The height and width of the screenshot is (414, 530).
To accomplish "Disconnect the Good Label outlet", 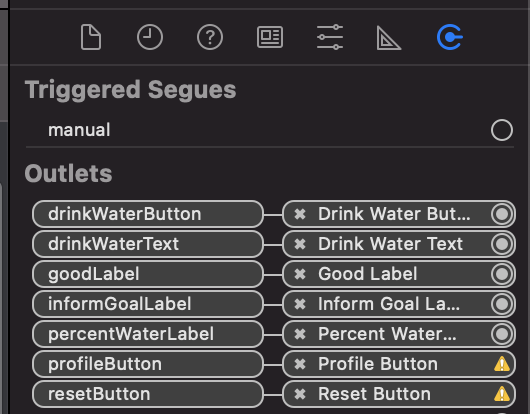I will [x=300, y=274].
